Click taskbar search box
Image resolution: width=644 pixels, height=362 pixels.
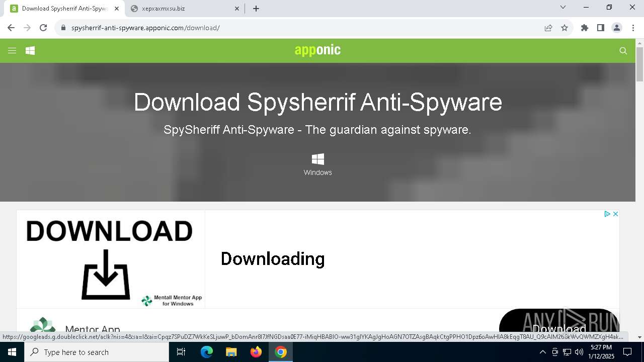pos(97,352)
